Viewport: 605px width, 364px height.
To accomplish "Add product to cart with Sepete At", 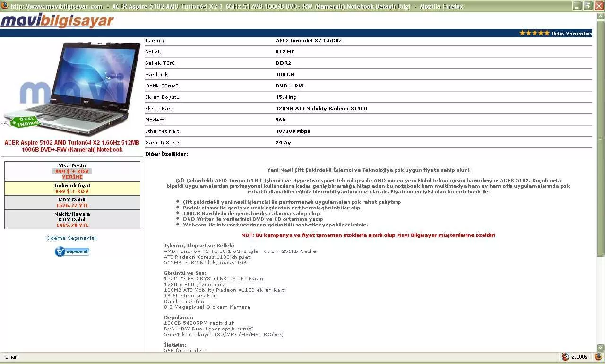I will pyautogui.click(x=72, y=251).
